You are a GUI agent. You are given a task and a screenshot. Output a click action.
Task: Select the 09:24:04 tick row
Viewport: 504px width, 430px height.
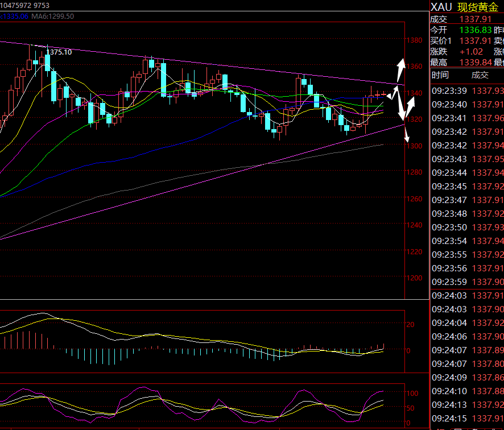click(x=468, y=323)
